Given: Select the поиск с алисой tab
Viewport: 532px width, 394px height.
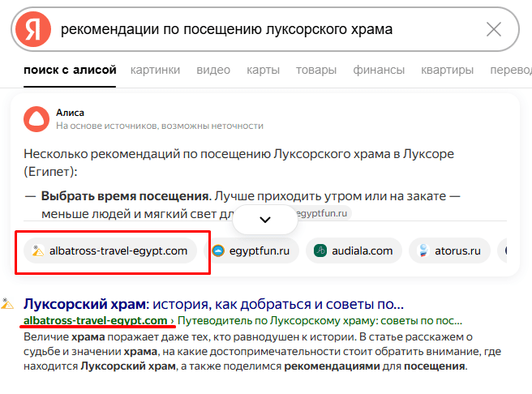Looking at the screenshot, I should click(x=70, y=70).
